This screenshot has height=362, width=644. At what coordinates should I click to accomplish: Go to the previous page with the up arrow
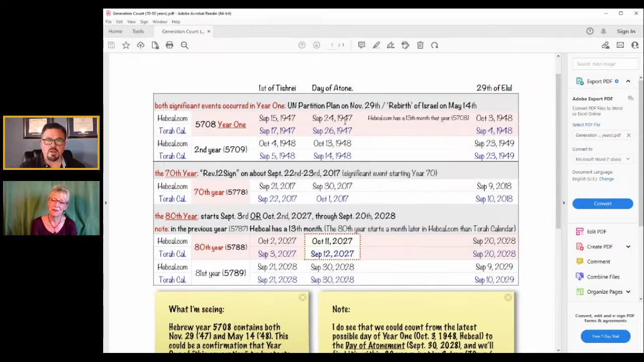coord(302,45)
